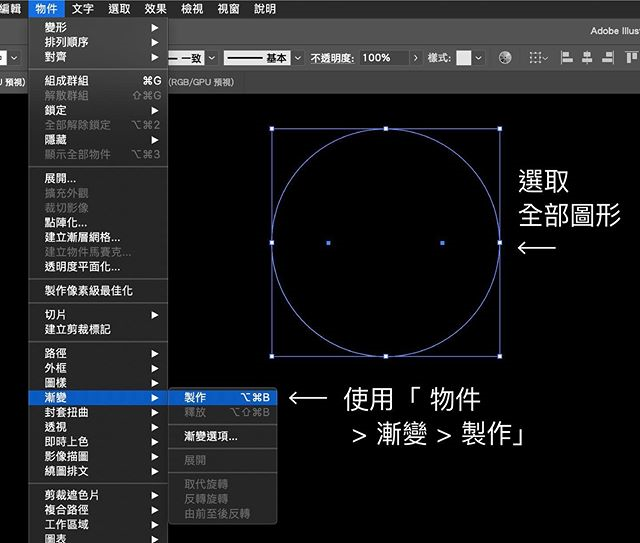The height and width of the screenshot is (543, 640).
Task: Expand the 即時上色 submenu
Action: [x=98, y=441]
